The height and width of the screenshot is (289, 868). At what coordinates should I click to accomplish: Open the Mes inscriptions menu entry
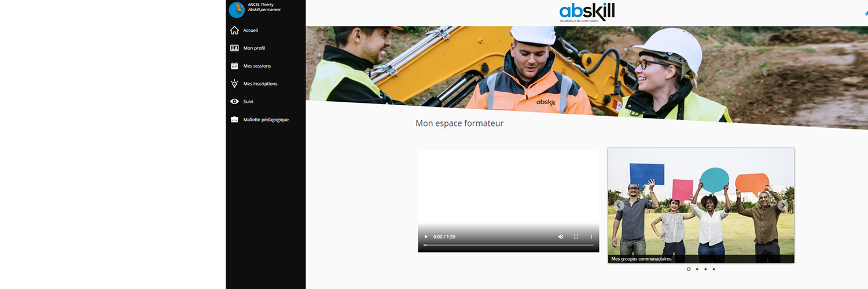coord(260,84)
